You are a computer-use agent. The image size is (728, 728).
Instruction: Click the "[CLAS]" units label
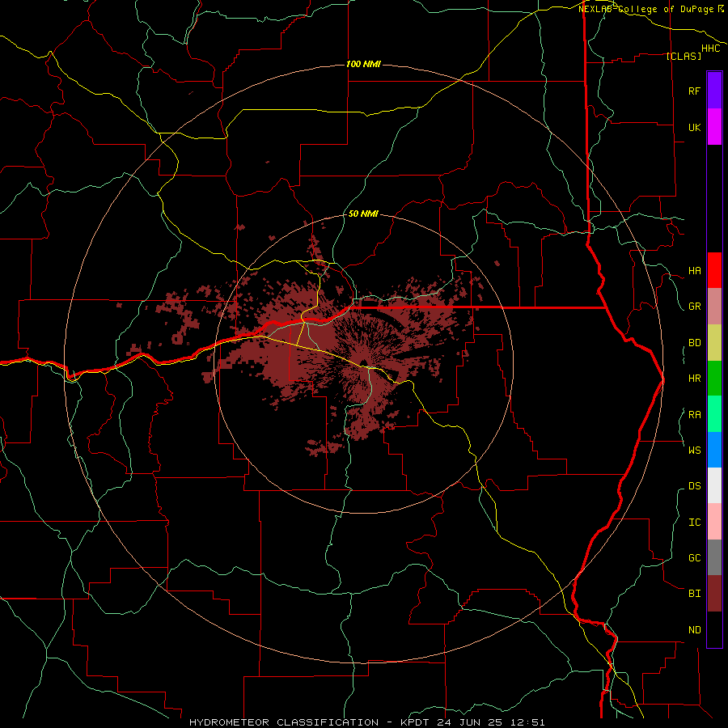[684, 56]
